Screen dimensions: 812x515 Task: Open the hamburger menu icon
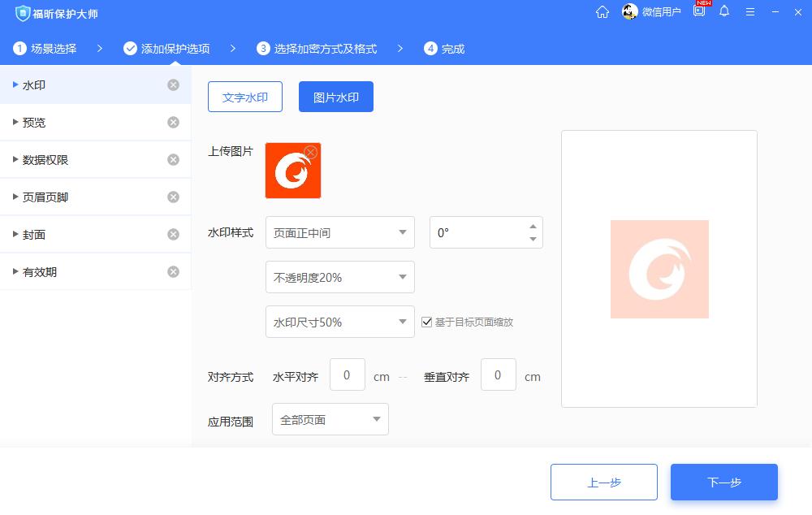pos(749,12)
